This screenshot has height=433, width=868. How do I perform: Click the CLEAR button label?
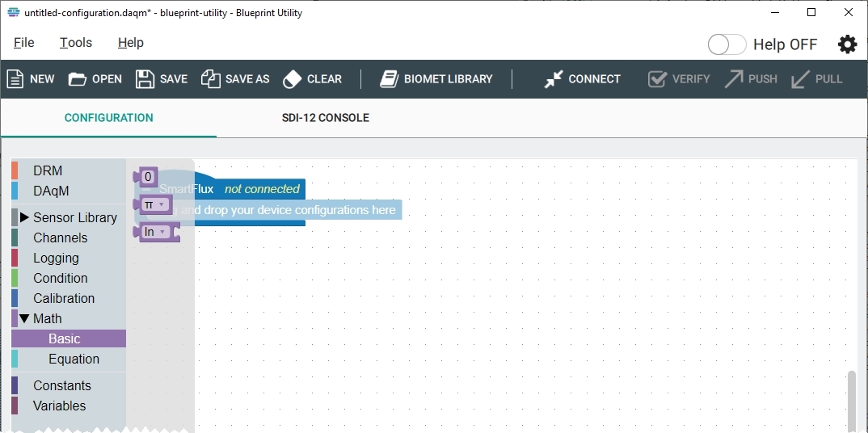coord(324,79)
